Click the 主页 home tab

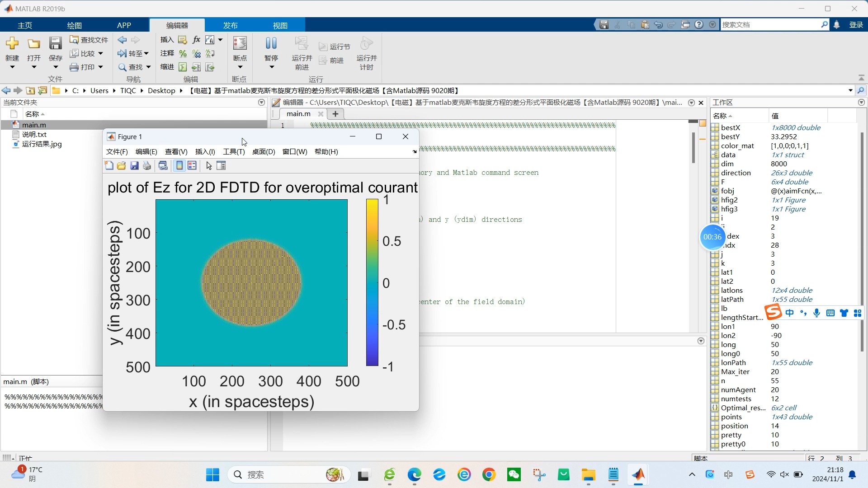point(25,25)
